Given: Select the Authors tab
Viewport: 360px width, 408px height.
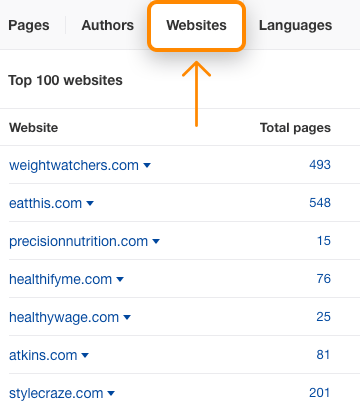Looking at the screenshot, I should click(x=108, y=25).
